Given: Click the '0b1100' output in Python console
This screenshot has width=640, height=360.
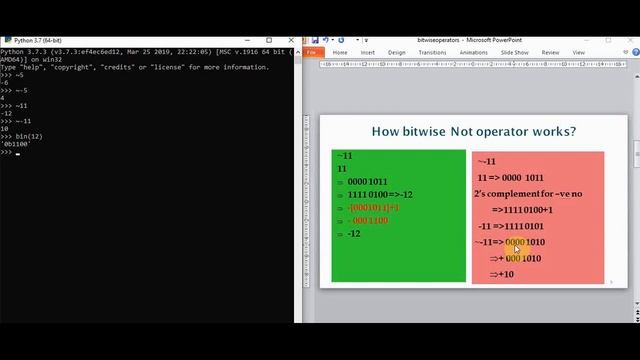Looking at the screenshot, I should click(x=15, y=144).
